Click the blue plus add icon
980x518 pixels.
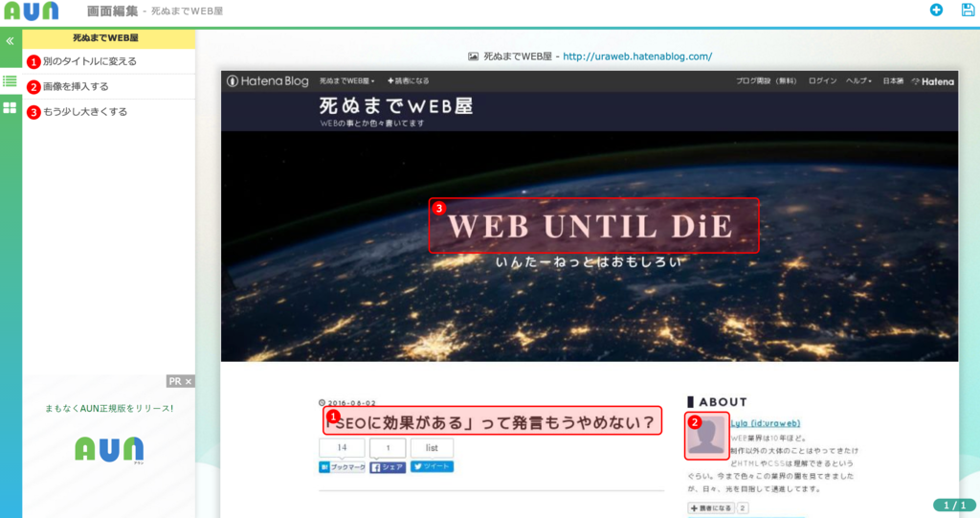coord(936,10)
